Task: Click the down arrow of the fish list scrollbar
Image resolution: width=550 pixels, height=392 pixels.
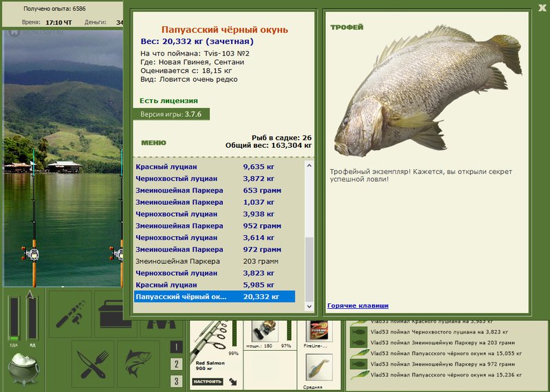Action: pos(309,306)
